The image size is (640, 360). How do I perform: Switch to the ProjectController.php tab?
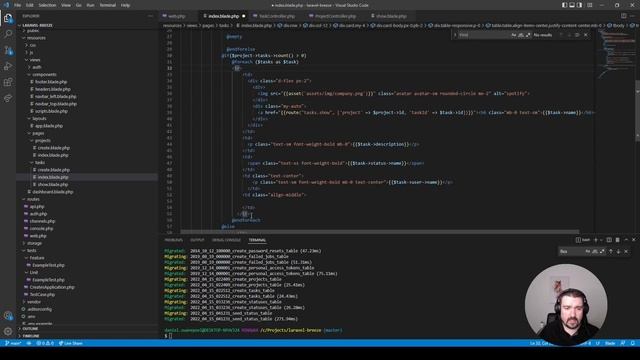[x=334, y=16]
